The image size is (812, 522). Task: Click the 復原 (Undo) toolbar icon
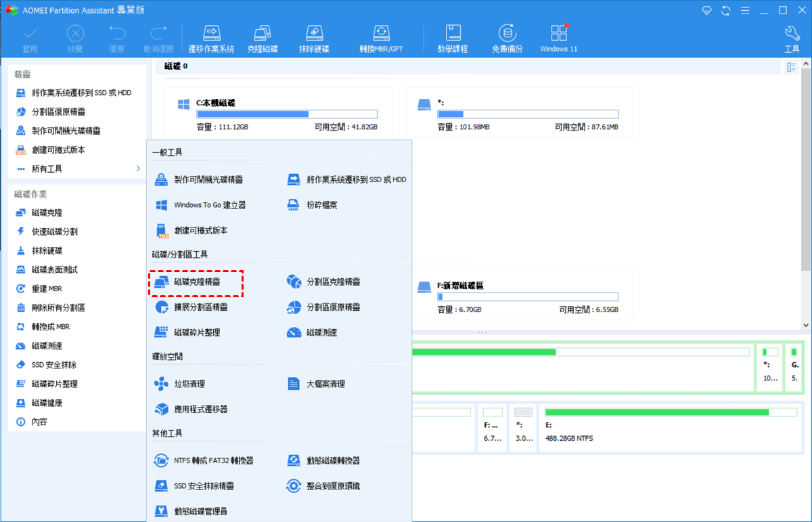coord(116,39)
